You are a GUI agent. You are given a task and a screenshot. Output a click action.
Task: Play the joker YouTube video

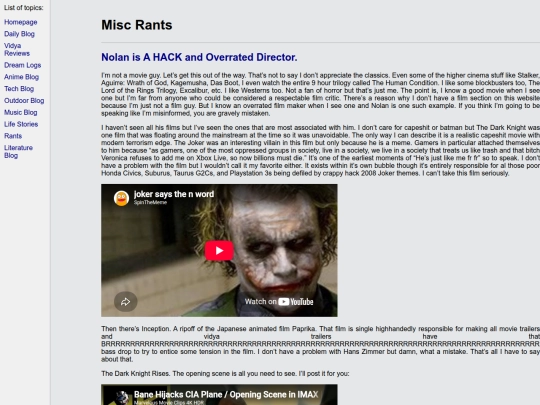point(219,250)
